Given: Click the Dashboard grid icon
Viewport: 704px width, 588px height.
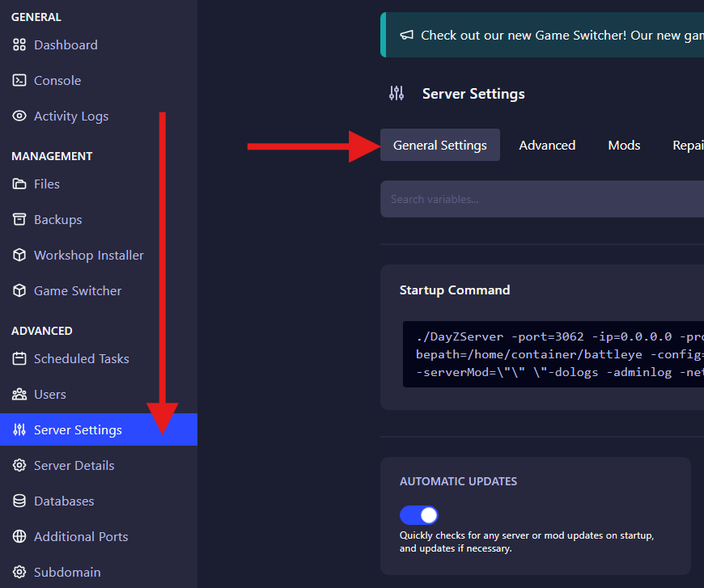Looking at the screenshot, I should coord(19,45).
